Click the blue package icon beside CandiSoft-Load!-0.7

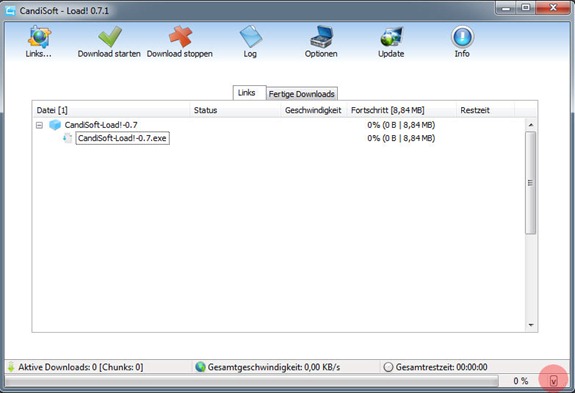tap(55, 125)
